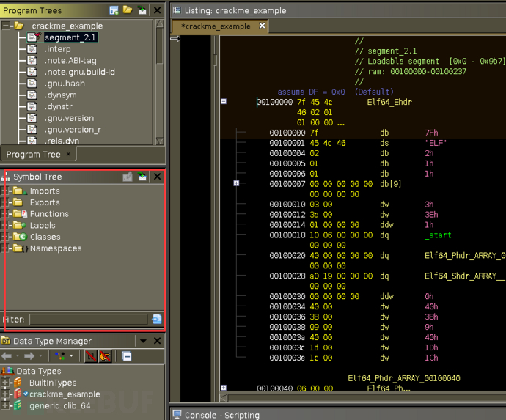Collapse all in Data Type Manager

[127, 355]
